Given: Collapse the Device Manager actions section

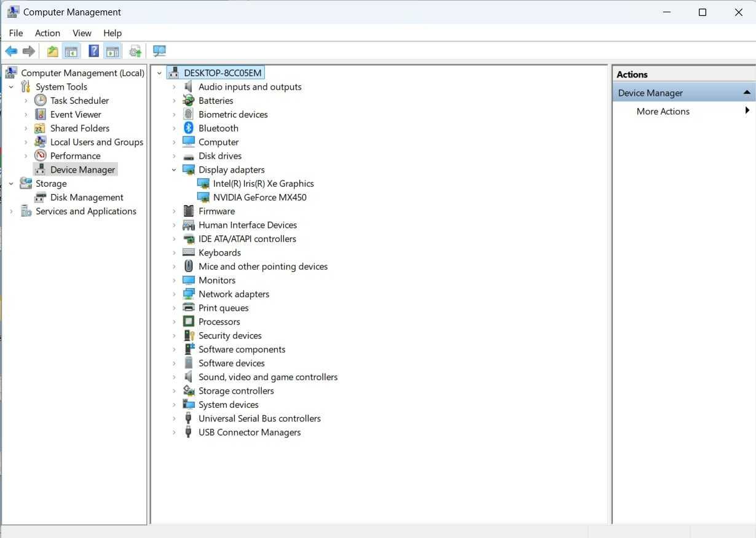Looking at the screenshot, I should tap(747, 93).
